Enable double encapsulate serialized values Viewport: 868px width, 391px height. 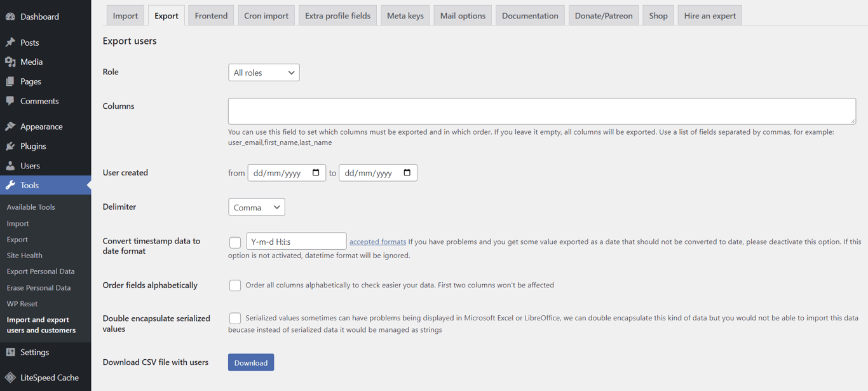pos(234,318)
